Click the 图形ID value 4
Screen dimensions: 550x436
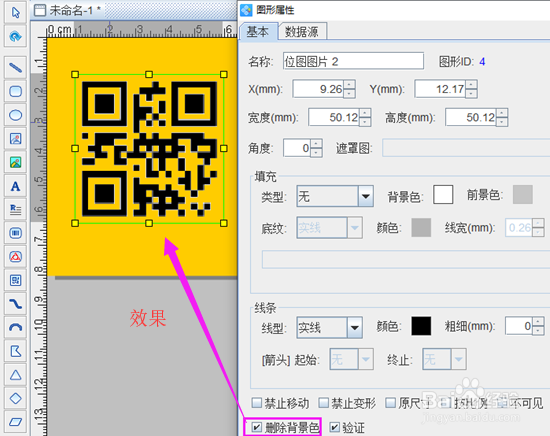tap(482, 62)
